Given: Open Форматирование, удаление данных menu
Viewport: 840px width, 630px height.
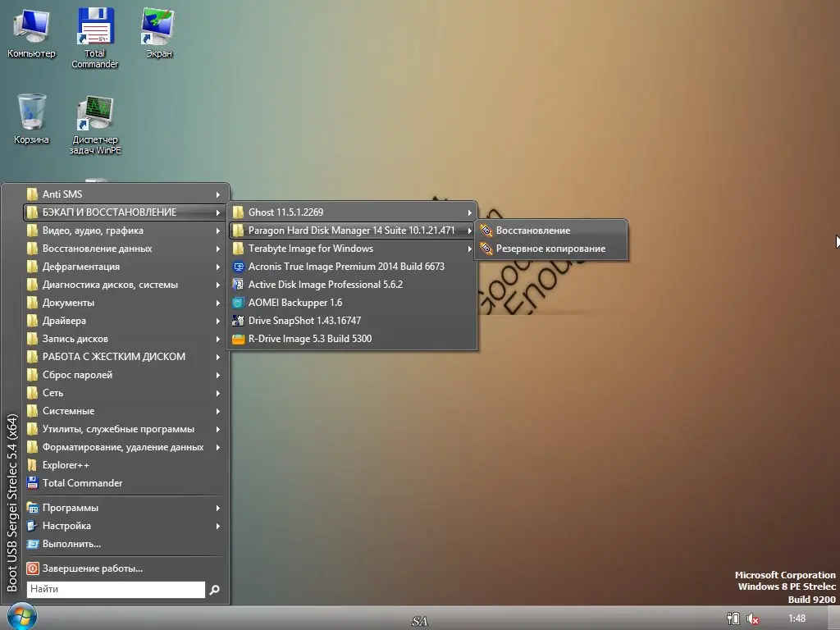Looking at the screenshot, I should 125,447.
